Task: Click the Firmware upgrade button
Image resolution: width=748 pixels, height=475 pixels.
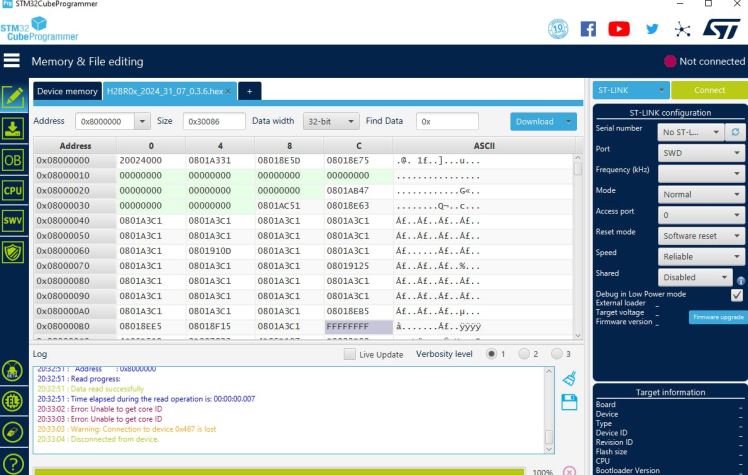Action: pos(716,317)
